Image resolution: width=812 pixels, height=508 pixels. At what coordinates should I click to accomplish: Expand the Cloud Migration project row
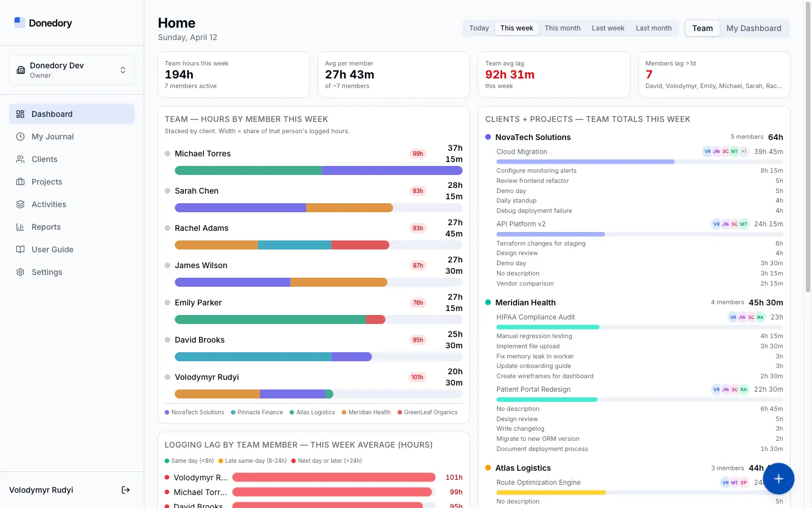pyautogui.click(x=522, y=152)
